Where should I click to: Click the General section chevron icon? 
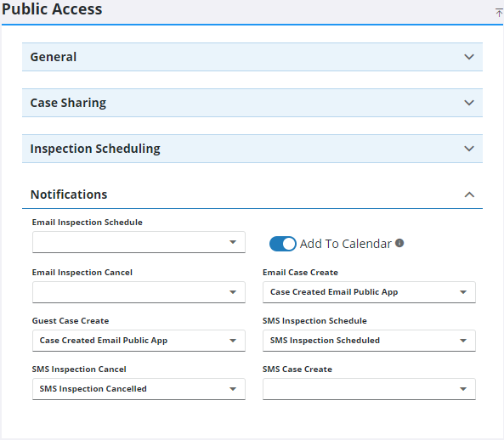pyautogui.click(x=469, y=57)
